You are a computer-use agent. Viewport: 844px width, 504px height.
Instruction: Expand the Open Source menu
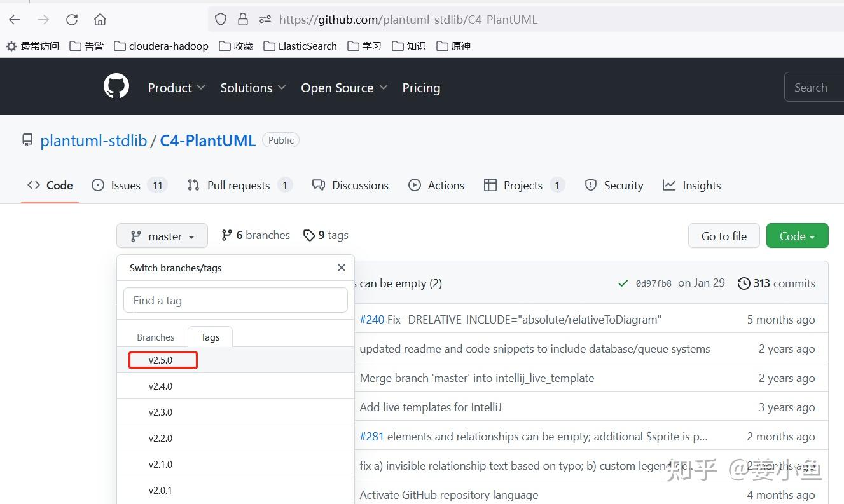[344, 88]
